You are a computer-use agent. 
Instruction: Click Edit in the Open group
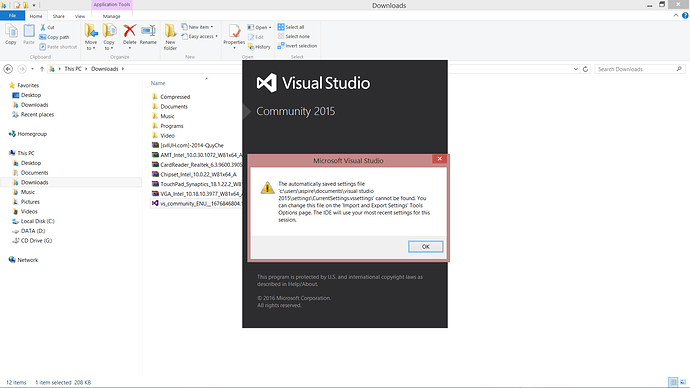coord(256,37)
